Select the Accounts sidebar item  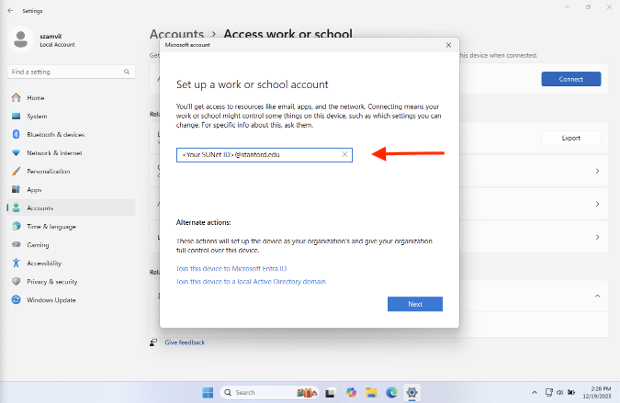[x=71, y=208]
